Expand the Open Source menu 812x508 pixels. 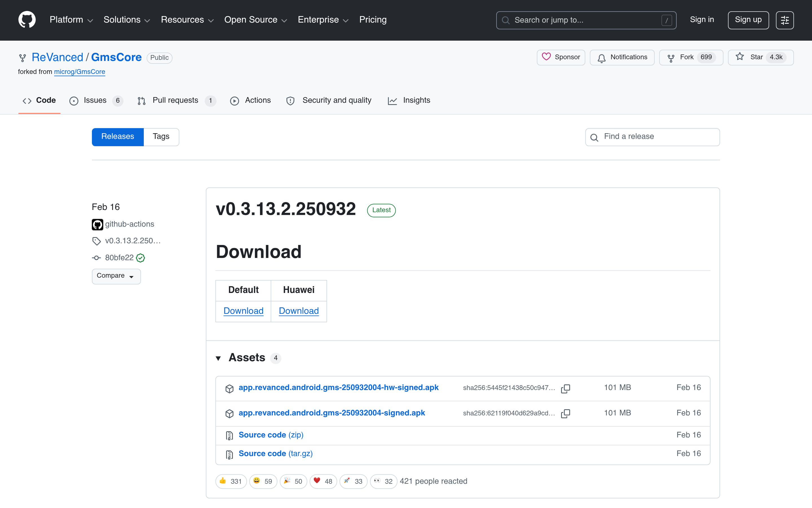click(256, 20)
